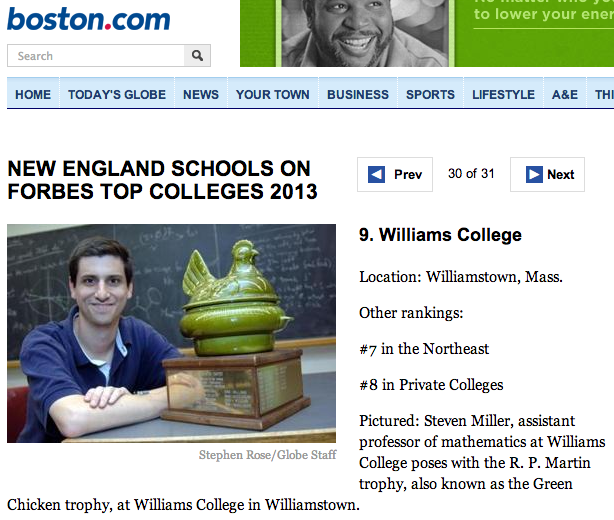Click the Prev slideshow button
Image resolution: width=614 pixels, height=520 pixels.
395,174
